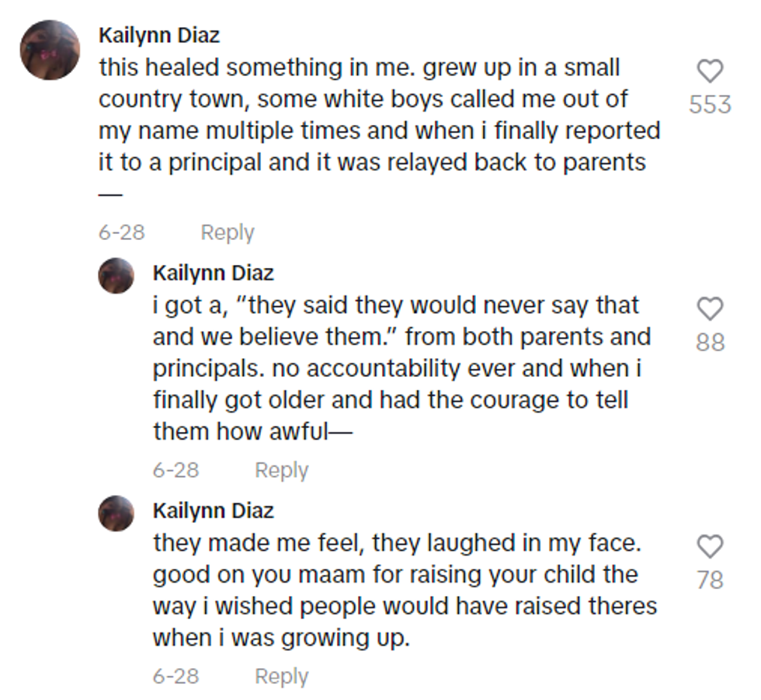This screenshot has height=700, width=761.
Task: Click the 6-28 date under the top comment
Action: [121, 232]
